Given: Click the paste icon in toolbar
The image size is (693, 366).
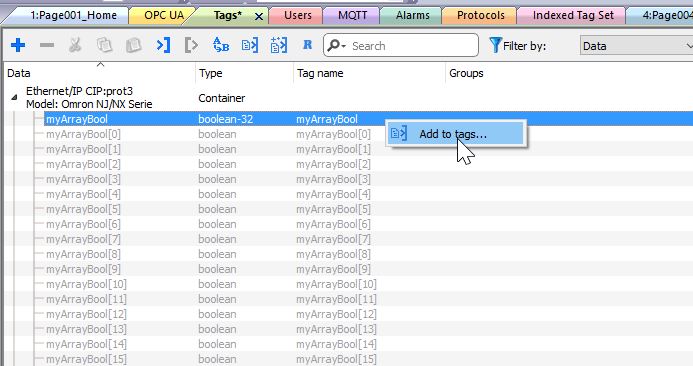Looking at the screenshot, I should (133, 45).
